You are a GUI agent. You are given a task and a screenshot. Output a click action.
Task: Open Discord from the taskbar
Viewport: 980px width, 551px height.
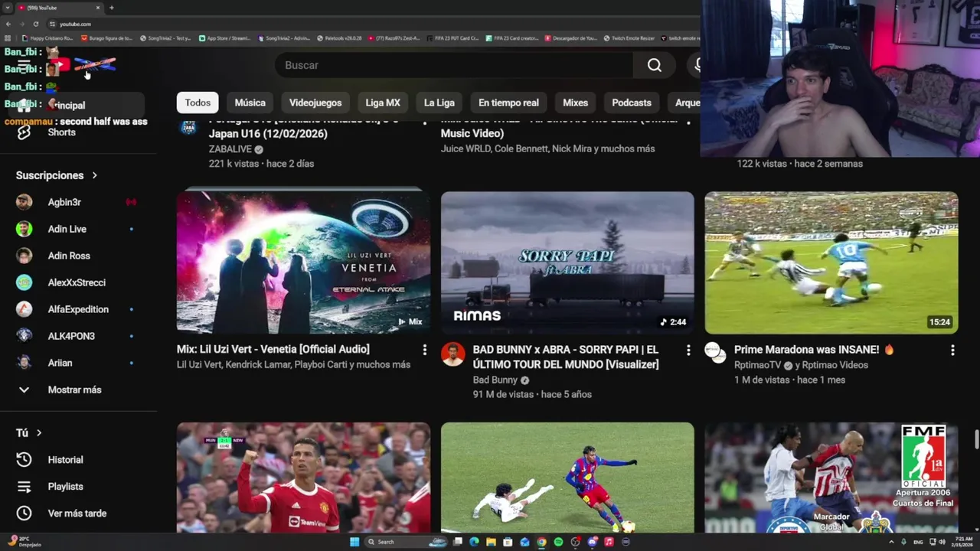pos(592,542)
